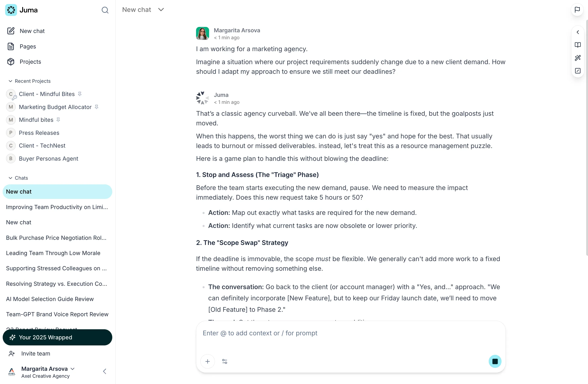Select the magic wand icon in right panel

click(578, 58)
